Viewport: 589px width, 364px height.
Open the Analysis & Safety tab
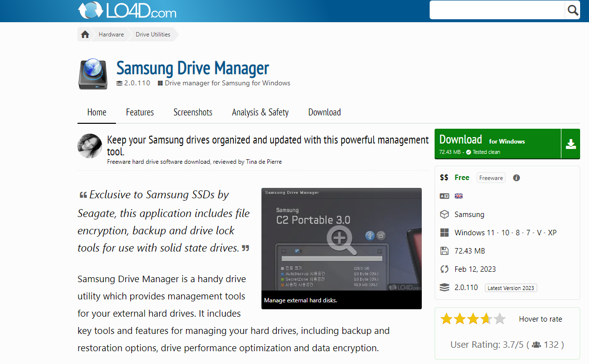click(x=260, y=112)
